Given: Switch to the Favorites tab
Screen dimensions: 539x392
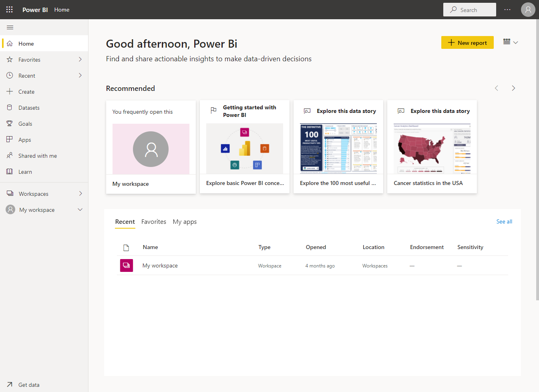Looking at the screenshot, I should pyautogui.click(x=153, y=222).
